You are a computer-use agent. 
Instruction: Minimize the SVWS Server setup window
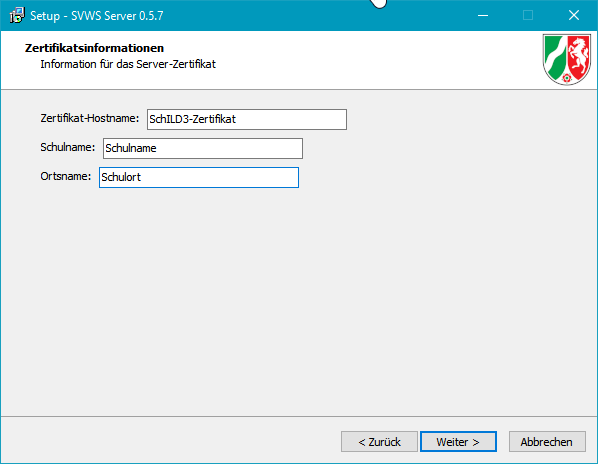483,16
